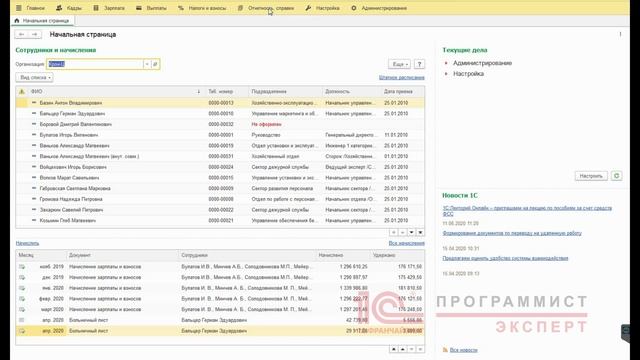Screen dimensions: 640x360
Task: Open the 1С:Лекторий Онлайн news link
Action: 527,211
